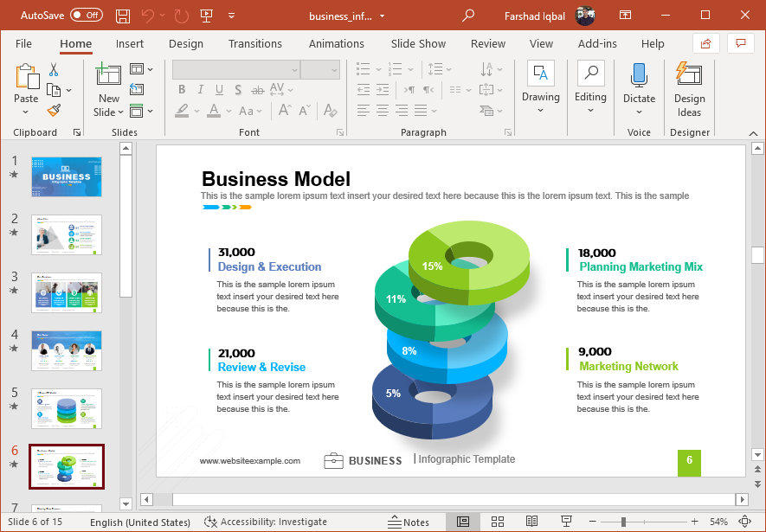Open the Transitions tab
The image size is (766, 532).
coord(254,43)
